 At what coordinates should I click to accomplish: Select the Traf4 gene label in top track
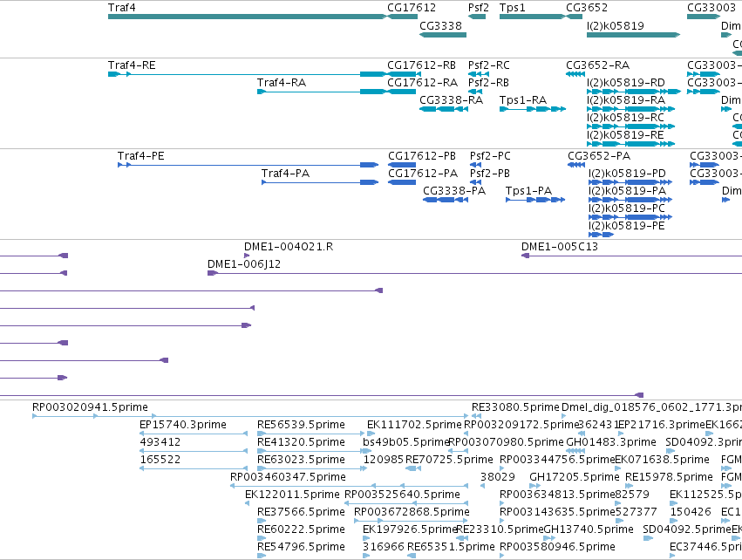pyautogui.click(x=121, y=8)
